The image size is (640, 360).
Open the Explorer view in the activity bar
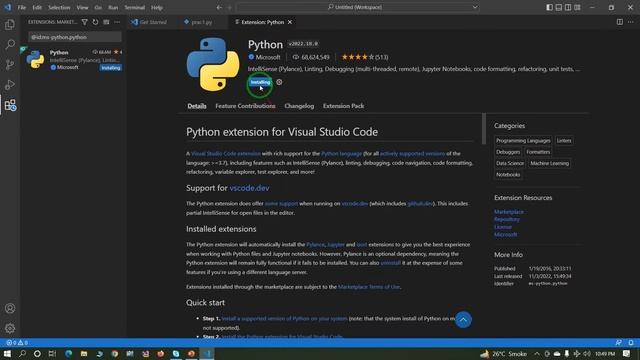point(10,24)
